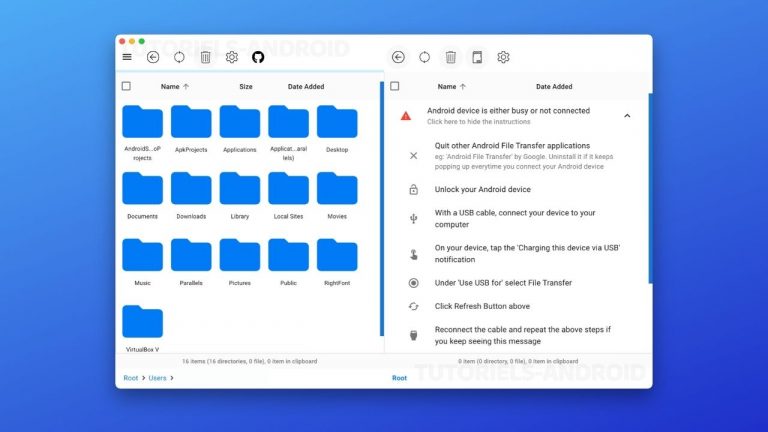Viewport: 768px width, 432px height.
Task: Click the red warning triangle icon
Action: click(406, 116)
